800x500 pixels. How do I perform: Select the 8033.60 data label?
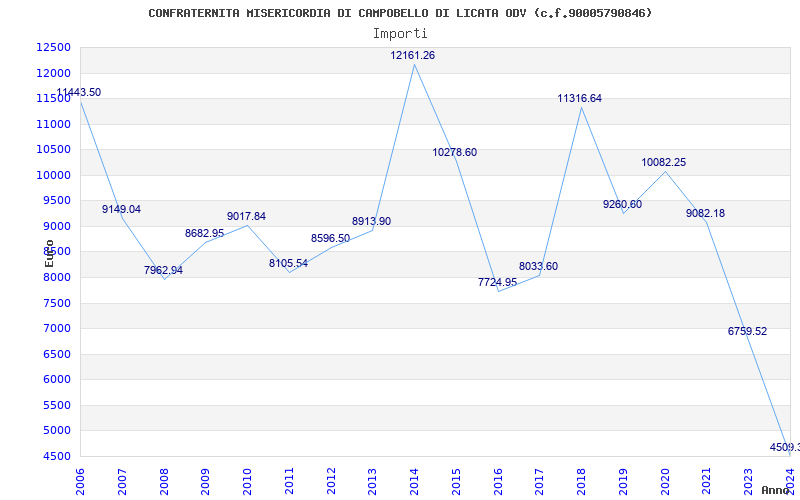click(x=539, y=266)
